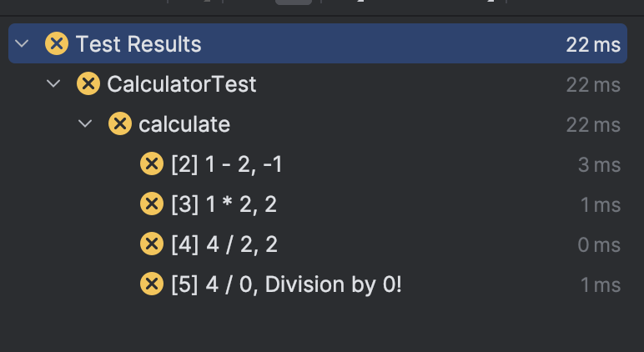Click the failure icon next to CalculatorTest

(x=88, y=84)
